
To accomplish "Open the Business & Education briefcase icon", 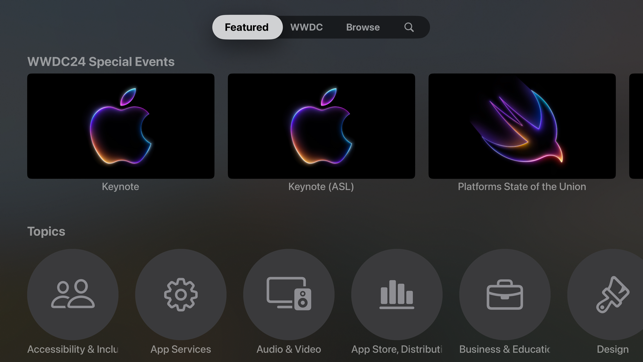I will [505, 294].
